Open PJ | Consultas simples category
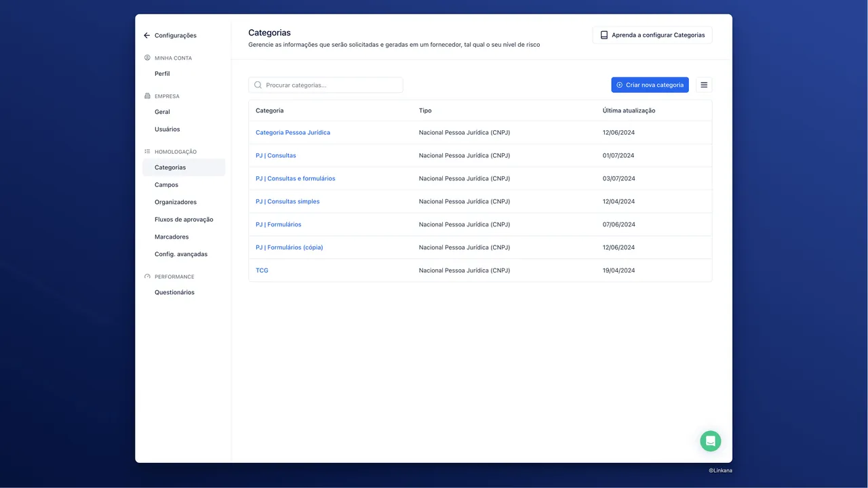The height and width of the screenshot is (488, 868). pos(288,202)
